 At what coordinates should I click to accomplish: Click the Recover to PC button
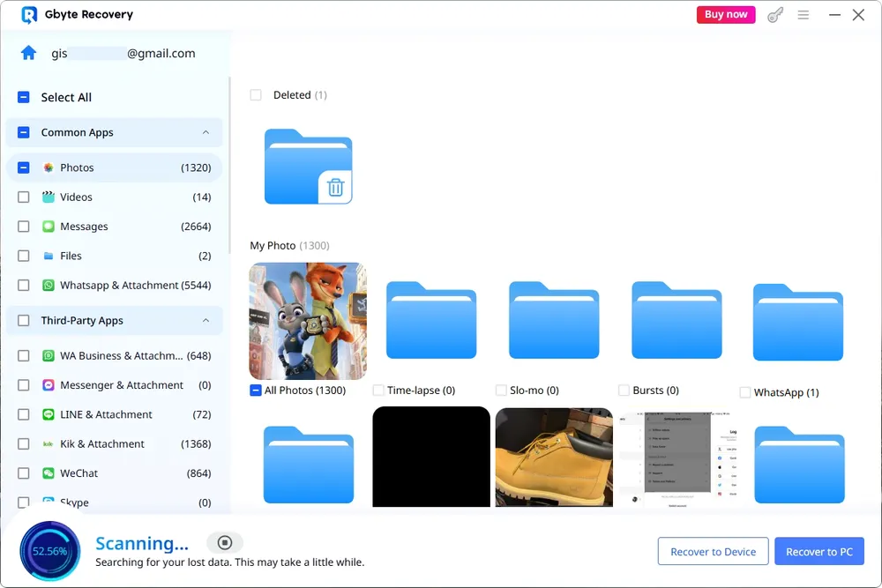819,551
